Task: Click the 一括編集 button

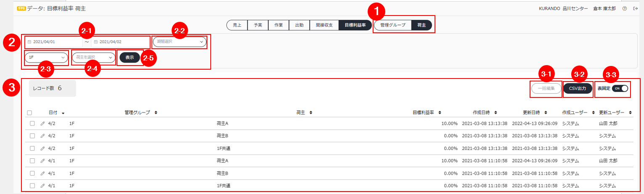Action: point(546,88)
